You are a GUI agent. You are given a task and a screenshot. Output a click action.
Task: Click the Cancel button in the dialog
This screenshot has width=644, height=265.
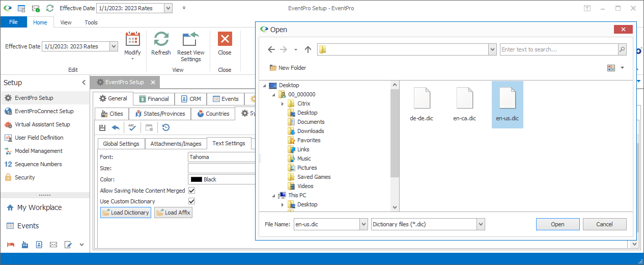tap(604, 224)
